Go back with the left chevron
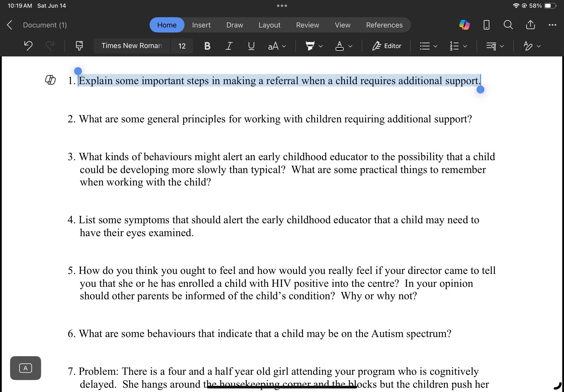 [10, 25]
